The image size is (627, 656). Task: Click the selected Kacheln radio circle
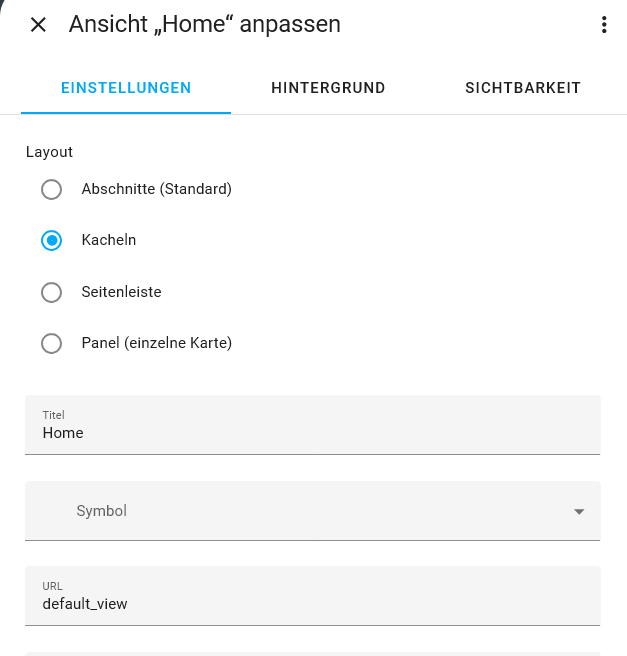point(51,241)
